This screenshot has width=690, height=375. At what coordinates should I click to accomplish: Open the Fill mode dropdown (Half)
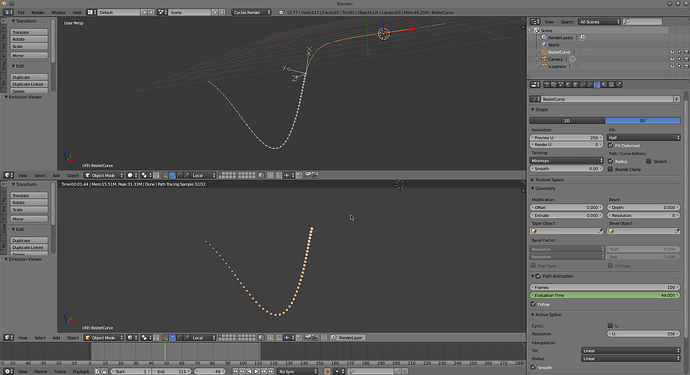click(x=643, y=137)
